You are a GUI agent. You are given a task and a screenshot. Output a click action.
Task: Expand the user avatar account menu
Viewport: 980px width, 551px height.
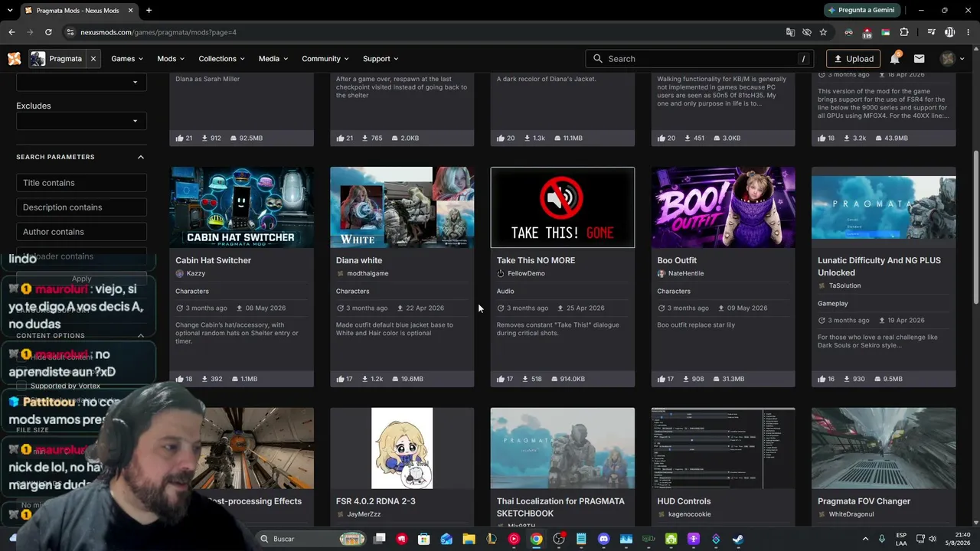[x=952, y=59]
